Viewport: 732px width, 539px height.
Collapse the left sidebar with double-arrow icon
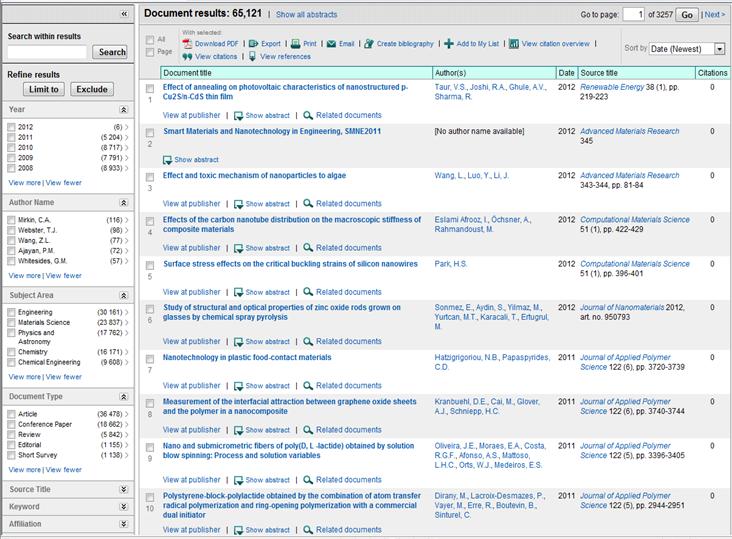(x=124, y=14)
